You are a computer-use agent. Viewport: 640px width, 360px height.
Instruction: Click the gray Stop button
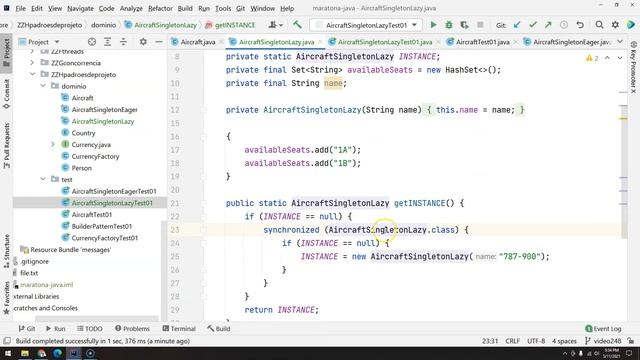(480, 25)
